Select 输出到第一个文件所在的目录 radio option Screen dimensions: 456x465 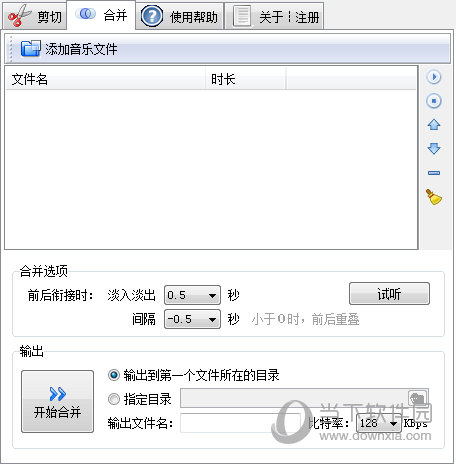click(193, 375)
